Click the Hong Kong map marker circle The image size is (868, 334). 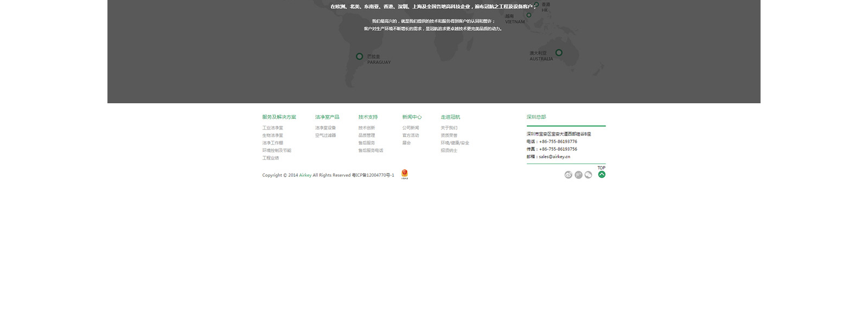click(x=537, y=5)
